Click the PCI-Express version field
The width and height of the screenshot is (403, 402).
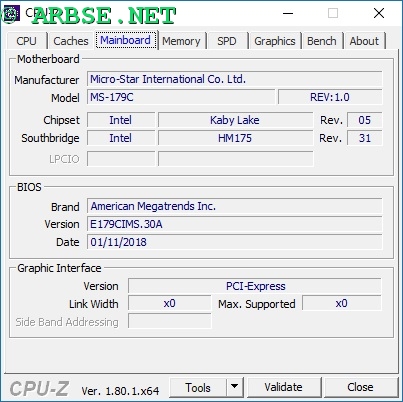[x=255, y=286]
